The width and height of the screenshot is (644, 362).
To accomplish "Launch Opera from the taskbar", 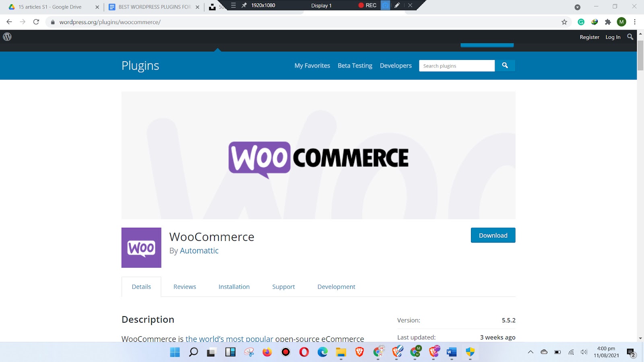I will pos(304,352).
